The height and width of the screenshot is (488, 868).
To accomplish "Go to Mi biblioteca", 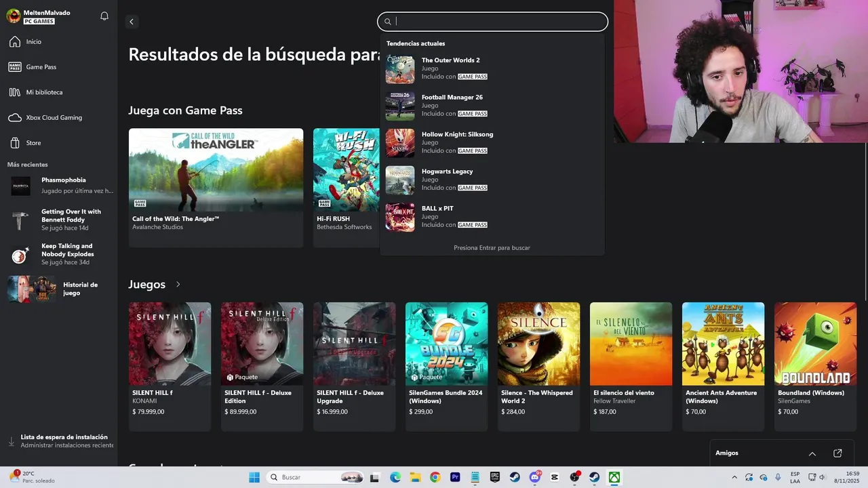I will [x=58, y=92].
